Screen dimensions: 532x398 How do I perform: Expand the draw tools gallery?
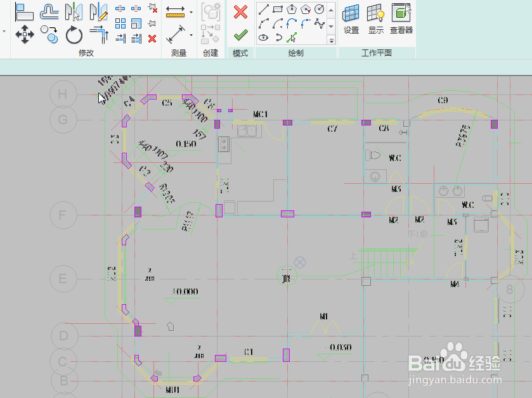[x=332, y=41]
